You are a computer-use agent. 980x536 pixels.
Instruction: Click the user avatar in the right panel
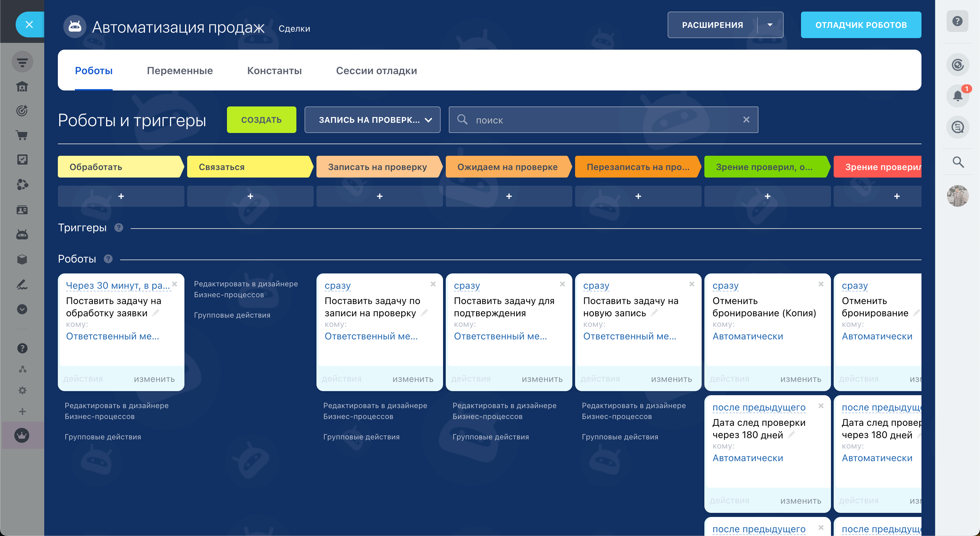(x=957, y=196)
